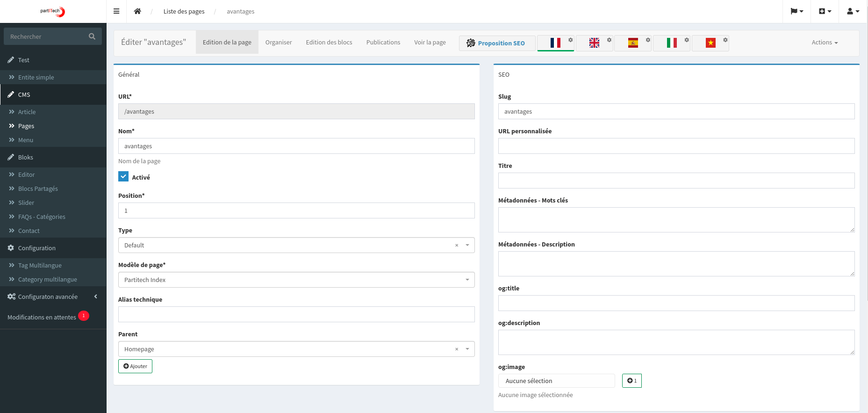Toggle the hamburger sidebar menu
The width and height of the screenshot is (868, 413).
[116, 11]
